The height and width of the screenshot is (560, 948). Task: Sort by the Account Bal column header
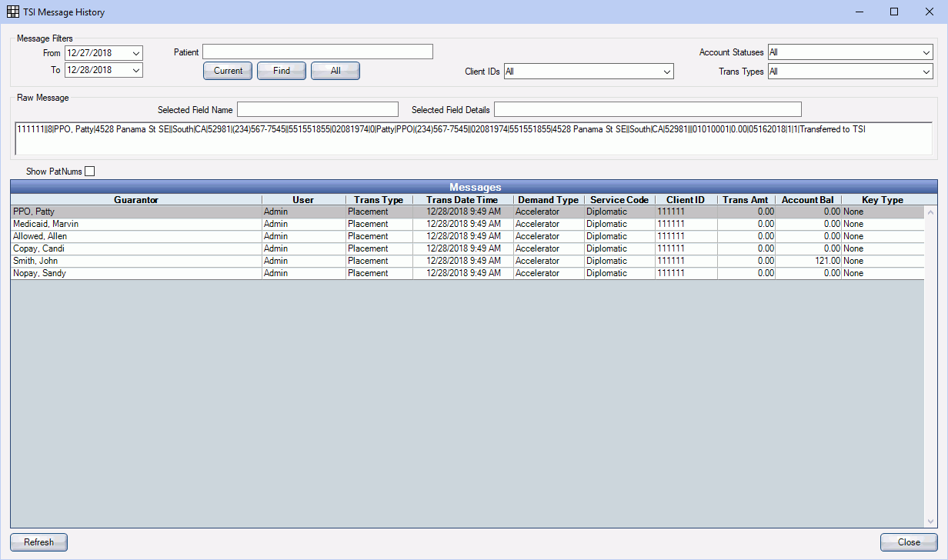click(x=807, y=199)
